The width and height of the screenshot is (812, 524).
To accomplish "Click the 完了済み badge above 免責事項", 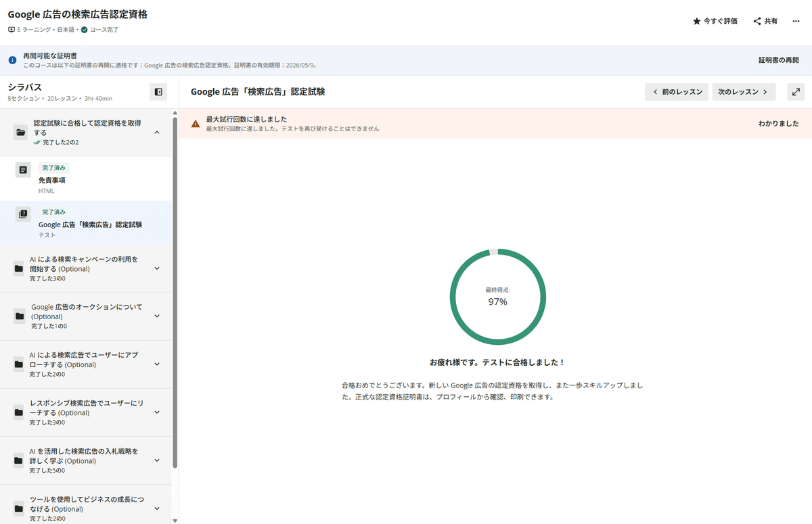I will pyautogui.click(x=54, y=168).
